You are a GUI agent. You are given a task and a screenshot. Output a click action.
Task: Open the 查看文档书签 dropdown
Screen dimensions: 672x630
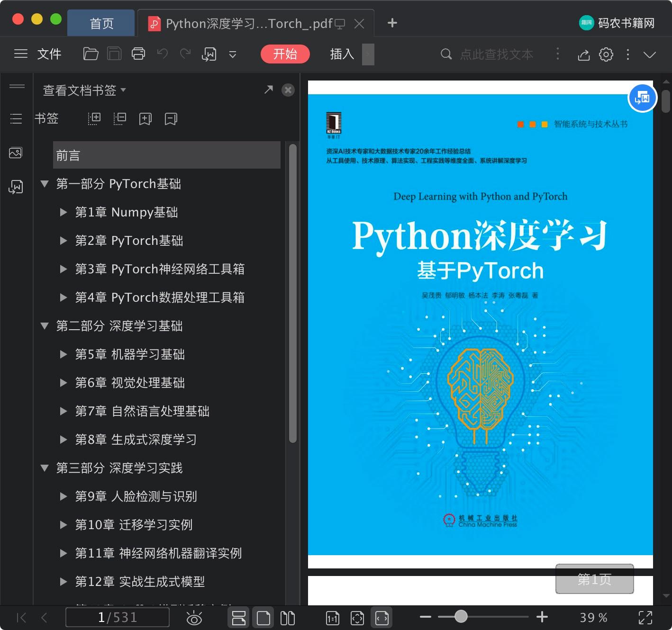[x=84, y=90]
